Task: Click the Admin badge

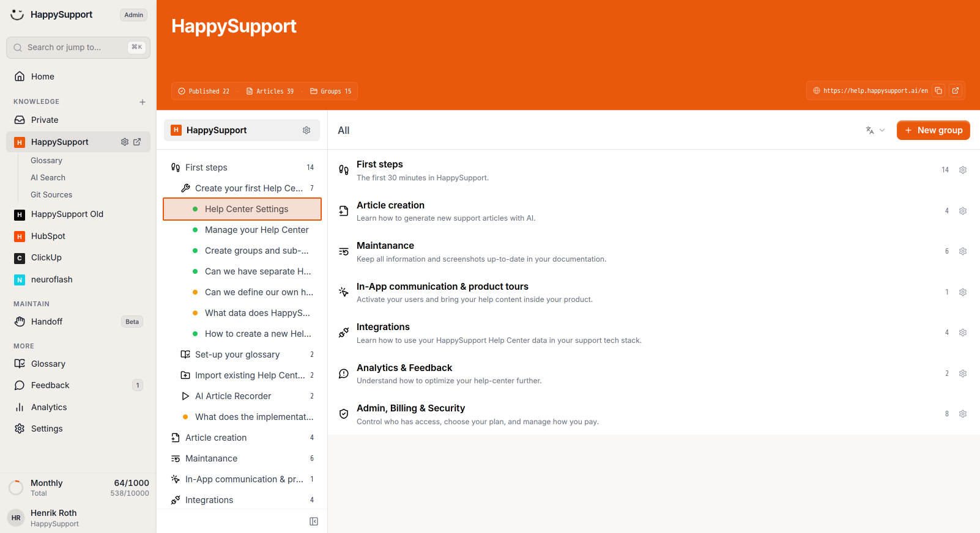Action: tap(133, 15)
